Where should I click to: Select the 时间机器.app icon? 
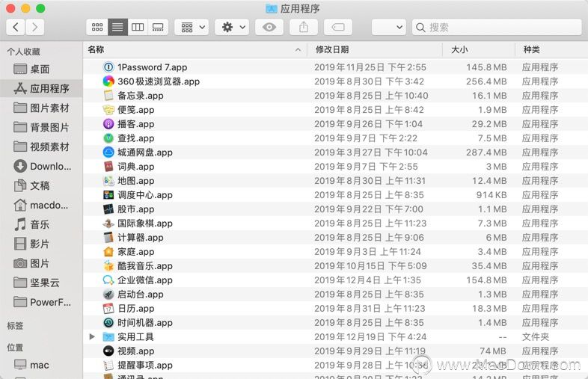pos(108,322)
